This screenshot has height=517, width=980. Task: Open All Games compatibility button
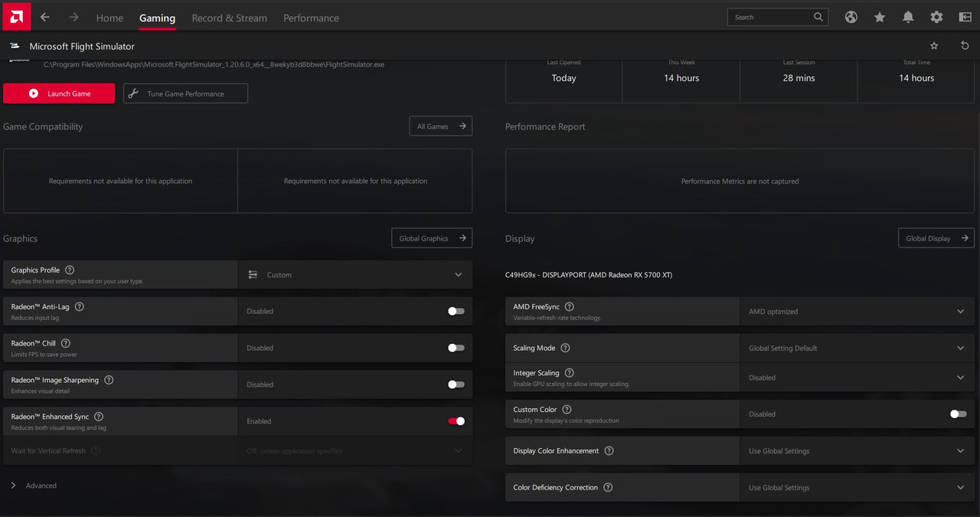click(x=441, y=126)
